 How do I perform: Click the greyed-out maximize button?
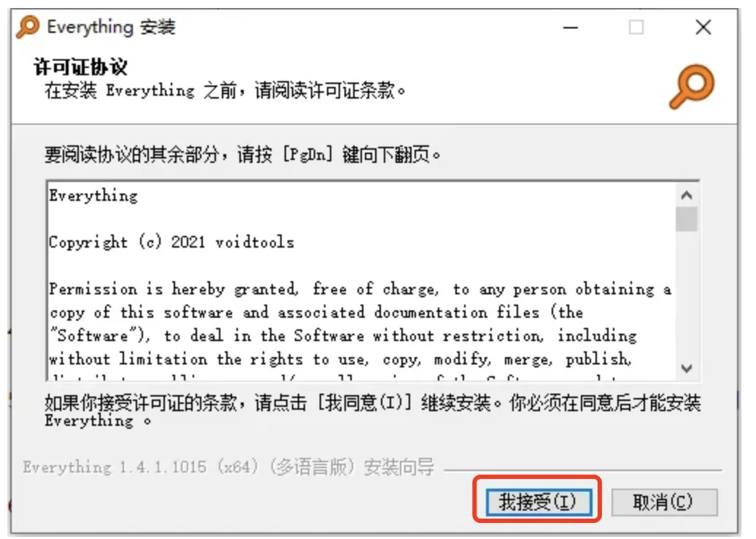636,28
